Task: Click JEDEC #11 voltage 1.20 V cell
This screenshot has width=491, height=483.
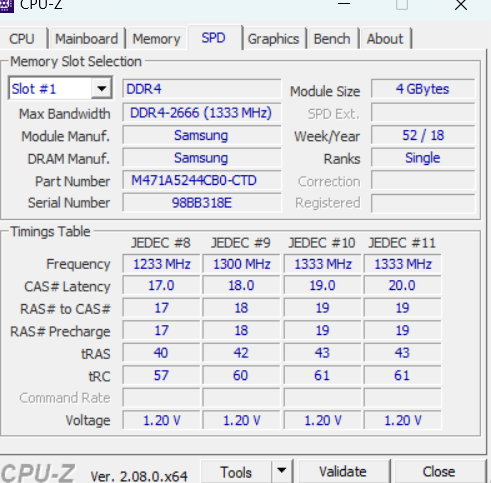Action: [403, 420]
